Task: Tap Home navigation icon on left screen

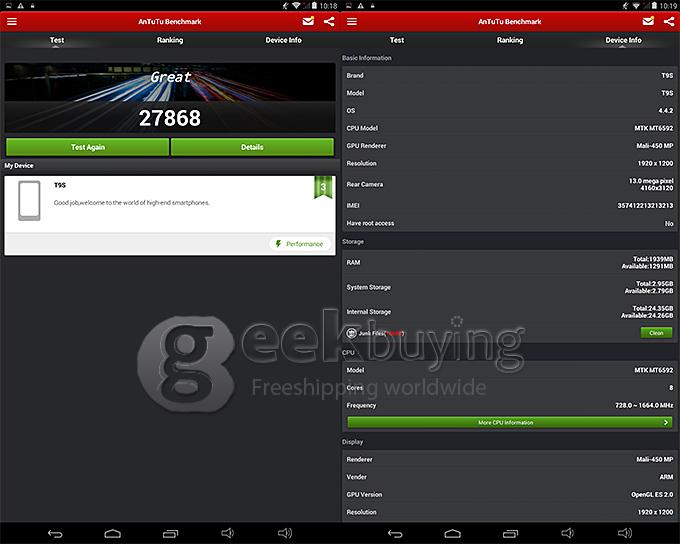Action: pos(113,534)
